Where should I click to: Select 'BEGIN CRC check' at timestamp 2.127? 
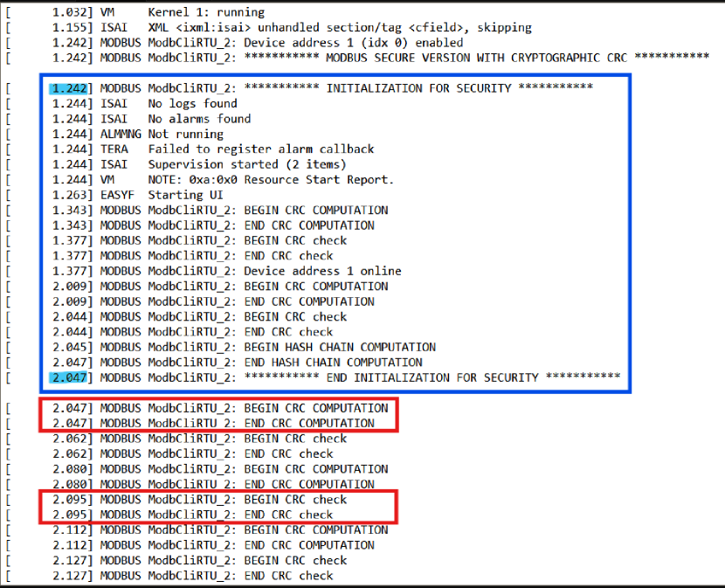295,561
